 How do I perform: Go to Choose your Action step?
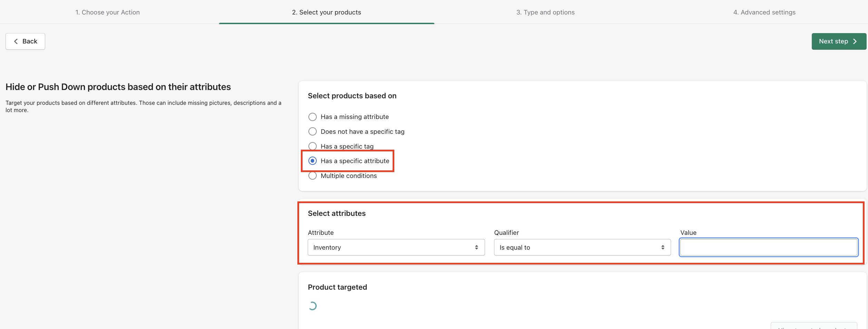pyautogui.click(x=108, y=12)
